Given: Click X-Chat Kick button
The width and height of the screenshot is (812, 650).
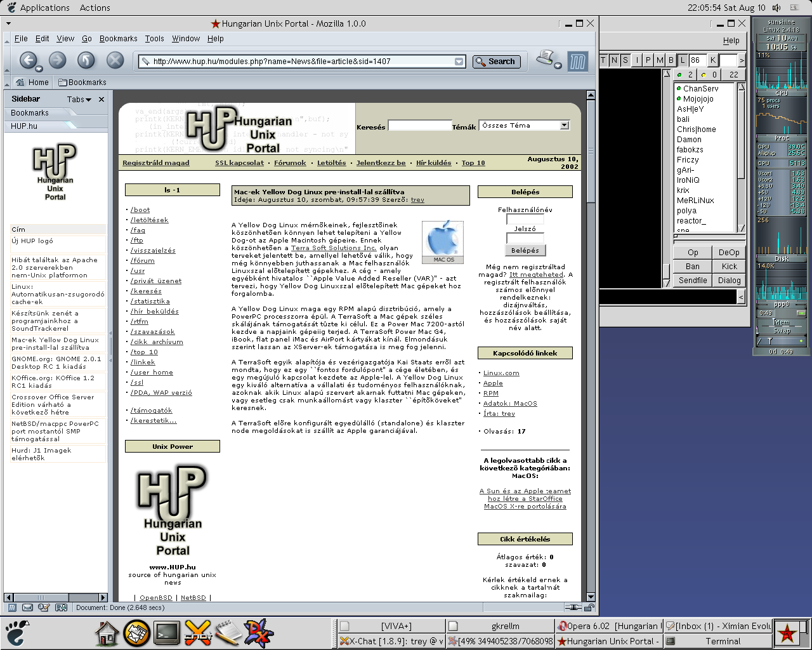Looking at the screenshot, I should point(729,267).
